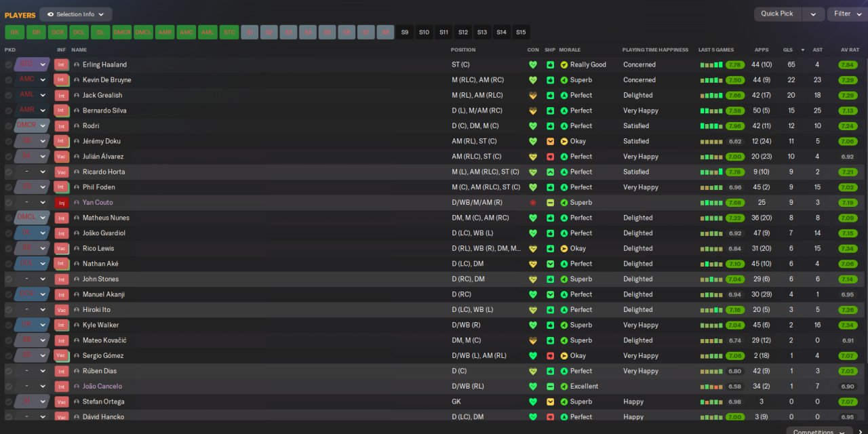Click João Cancelo's last 5 games bars

711,387
